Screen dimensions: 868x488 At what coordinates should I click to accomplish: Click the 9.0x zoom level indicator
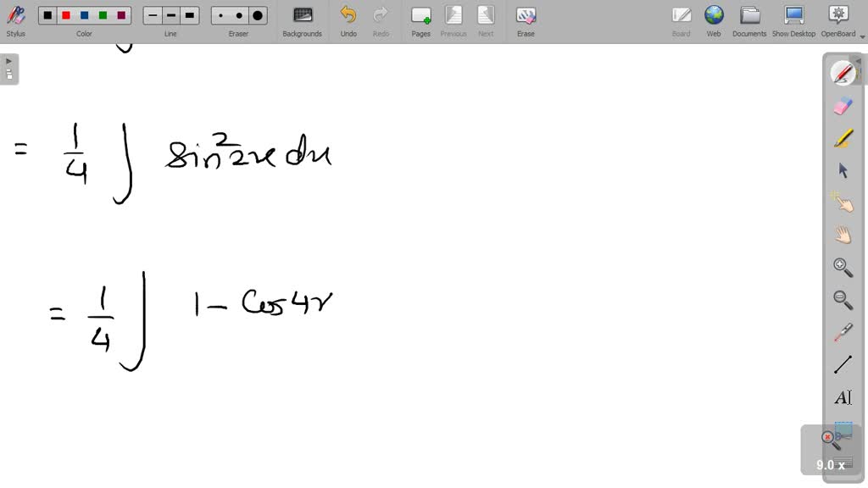[x=828, y=464]
